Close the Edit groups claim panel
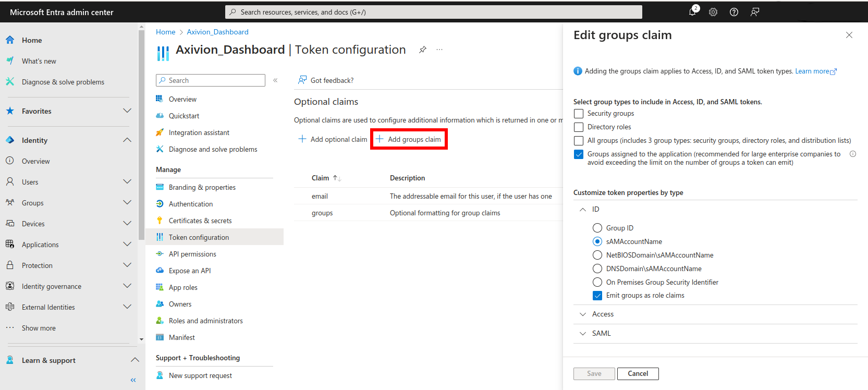Screen dimensions: 868x390 point(849,35)
